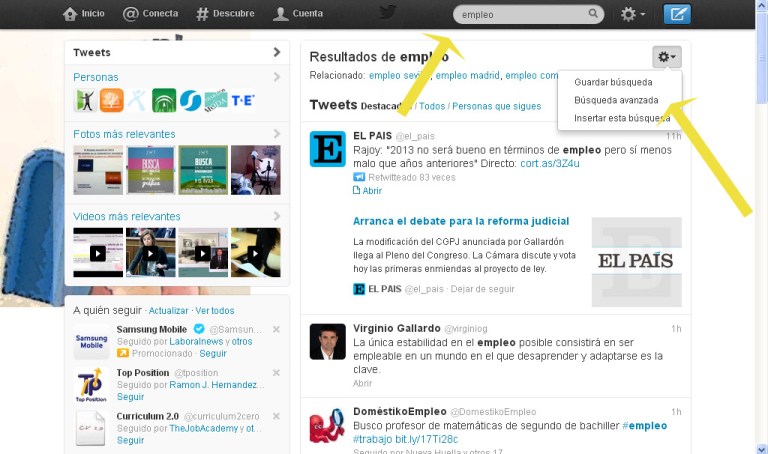Image resolution: width=768 pixels, height=454 pixels.
Task: Open second photo thumbnail with BUSCA poster
Action: pos(151,170)
